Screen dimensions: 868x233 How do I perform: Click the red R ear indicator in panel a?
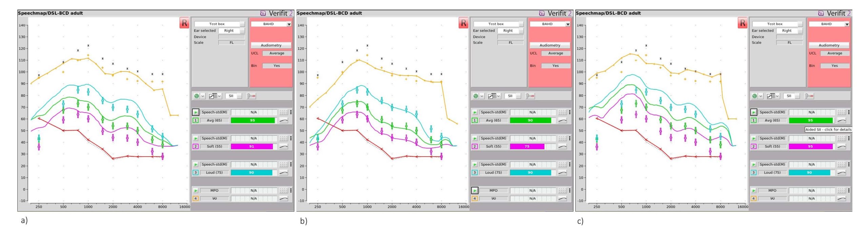[x=184, y=23]
